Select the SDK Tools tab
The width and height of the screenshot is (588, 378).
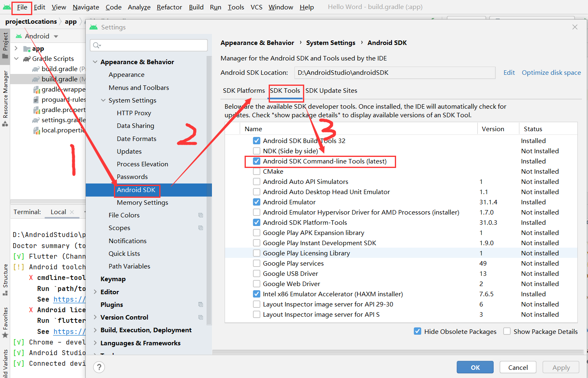coord(285,91)
